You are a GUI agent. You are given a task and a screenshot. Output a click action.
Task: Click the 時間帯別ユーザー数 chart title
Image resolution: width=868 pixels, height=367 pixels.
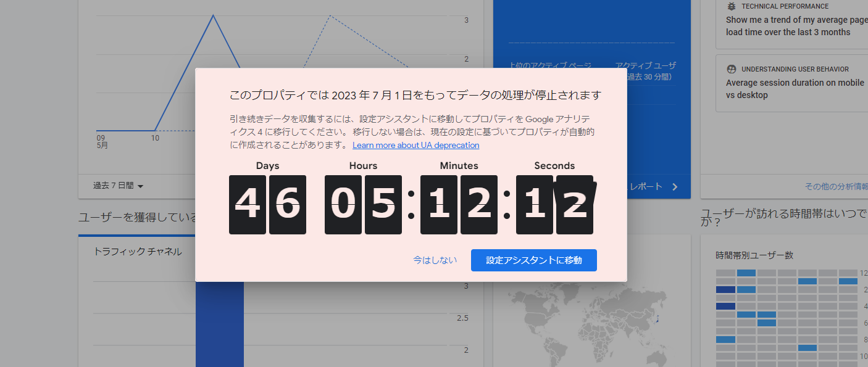(754, 255)
